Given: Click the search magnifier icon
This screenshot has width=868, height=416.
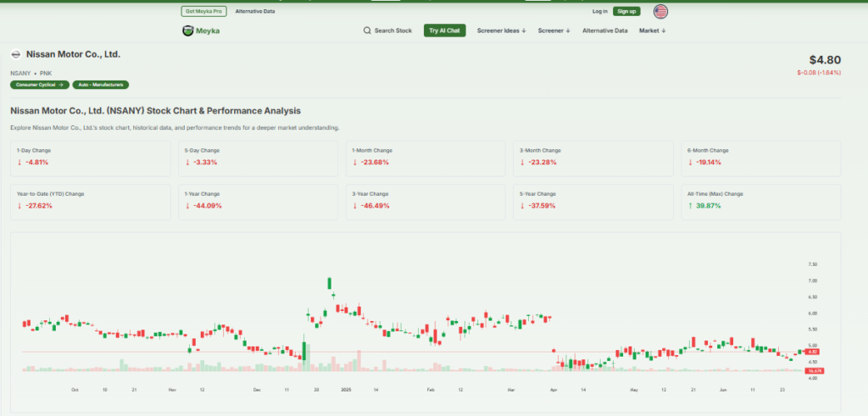Looking at the screenshot, I should [367, 31].
